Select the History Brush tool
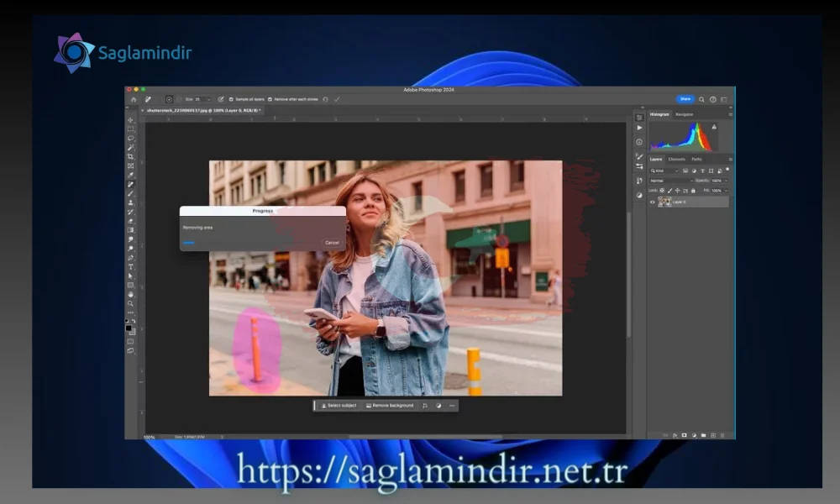840x504 pixels. [x=131, y=212]
